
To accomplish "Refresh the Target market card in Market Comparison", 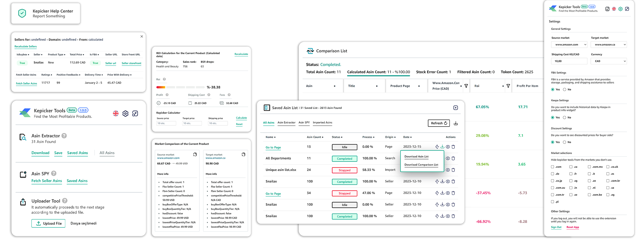I will [x=243, y=154].
